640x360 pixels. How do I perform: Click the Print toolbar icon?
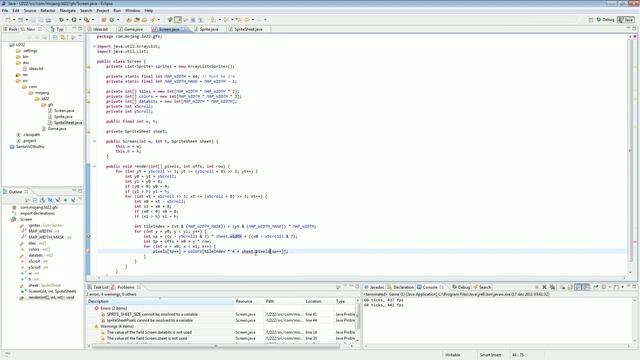tap(49, 20)
